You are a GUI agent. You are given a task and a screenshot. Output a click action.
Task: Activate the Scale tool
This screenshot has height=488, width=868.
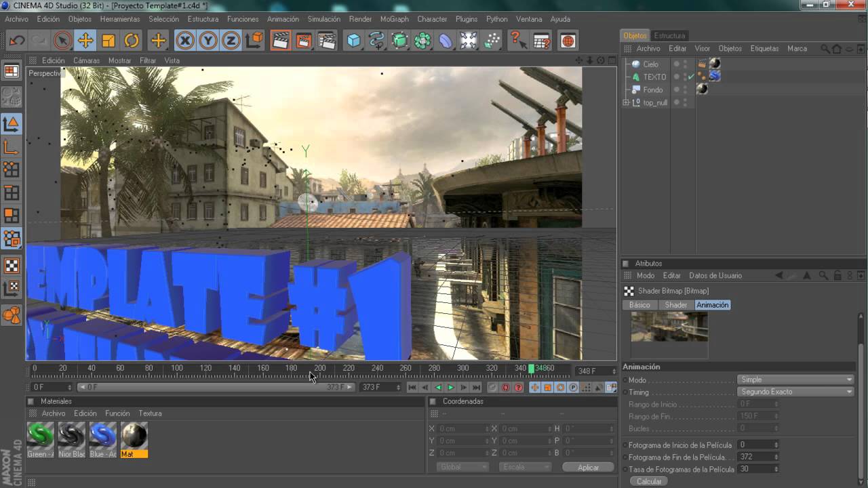click(108, 41)
